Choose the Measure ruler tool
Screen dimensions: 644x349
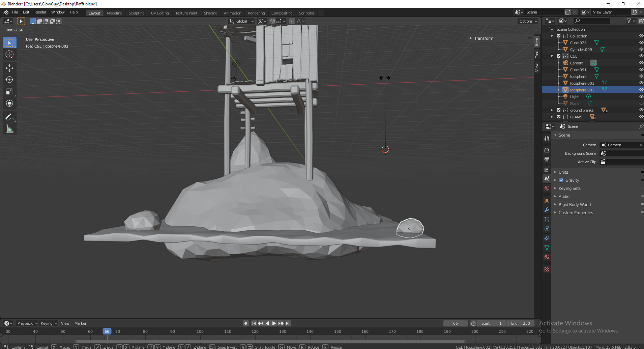point(9,129)
